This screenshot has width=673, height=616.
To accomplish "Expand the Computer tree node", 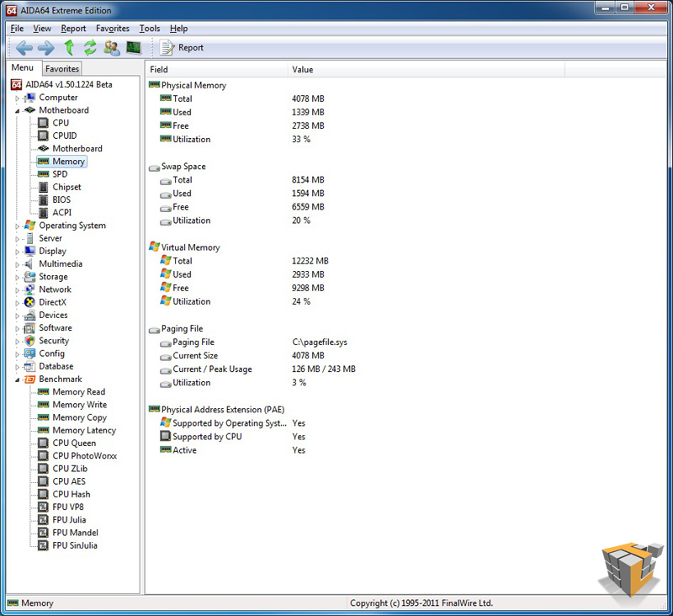I will click(x=17, y=98).
